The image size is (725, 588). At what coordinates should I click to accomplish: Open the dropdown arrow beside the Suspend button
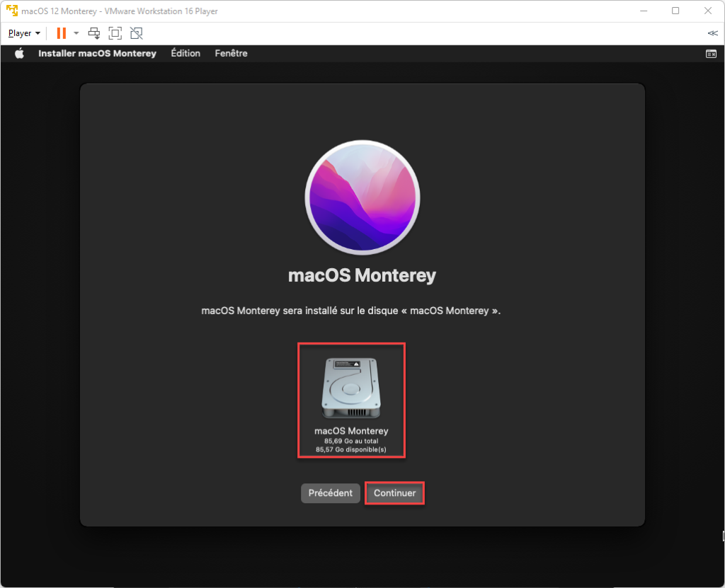pyautogui.click(x=76, y=33)
